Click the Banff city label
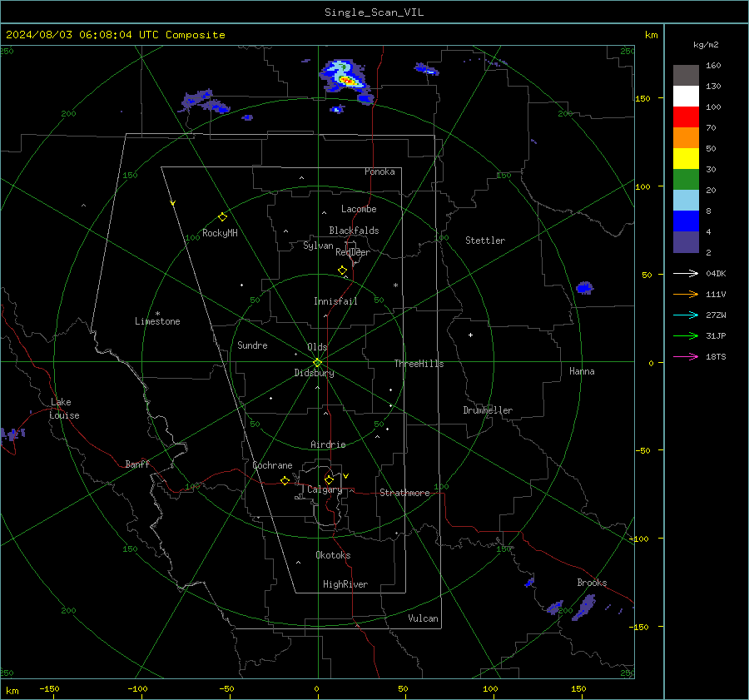Screen dimensions: 749x700 (x=137, y=464)
